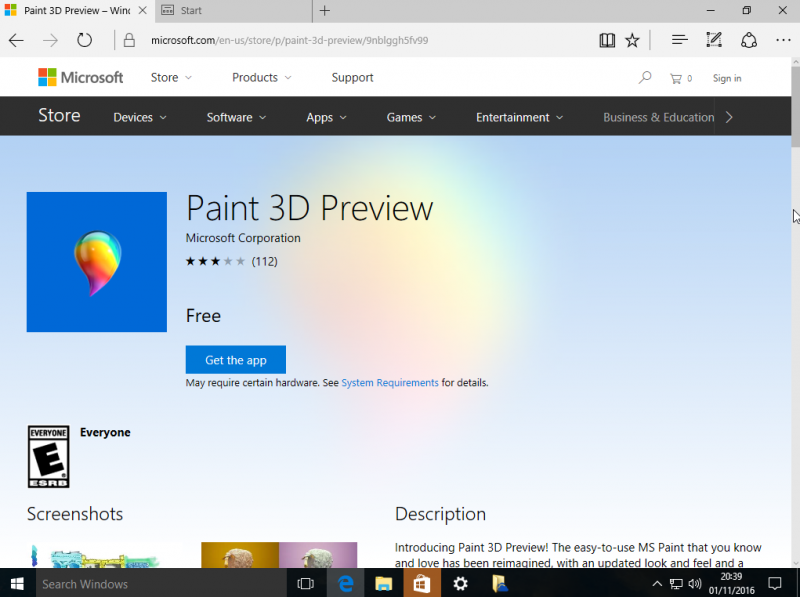Screen dimensions: 800x597
Task: Add page to favorites star icon
Action: [x=632, y=40]
